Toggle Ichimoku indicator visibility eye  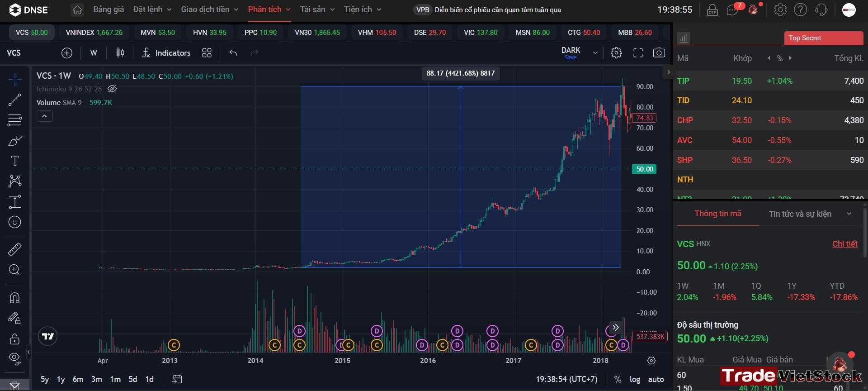point(112,89)
